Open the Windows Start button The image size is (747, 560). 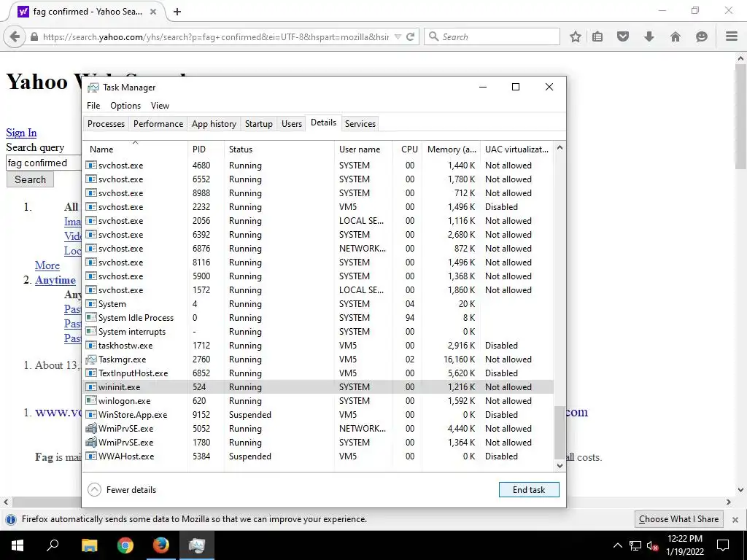tap(18, 545)
